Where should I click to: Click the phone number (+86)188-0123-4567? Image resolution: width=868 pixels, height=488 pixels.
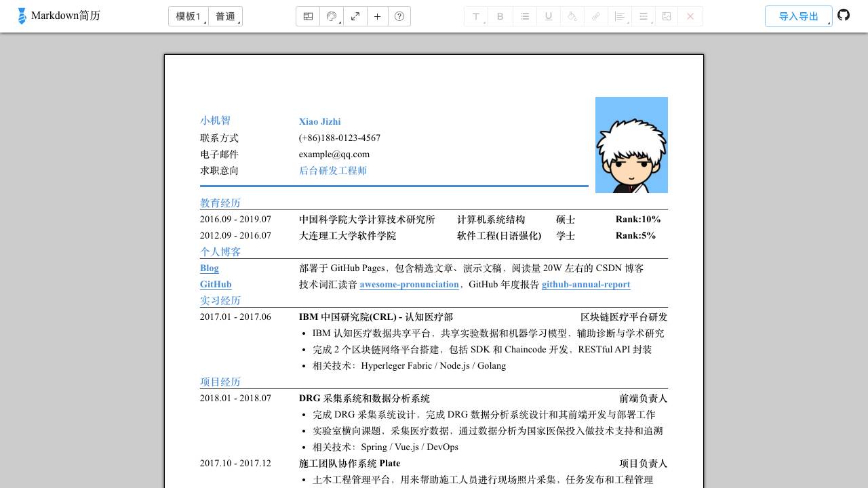[x=340, y=138]
